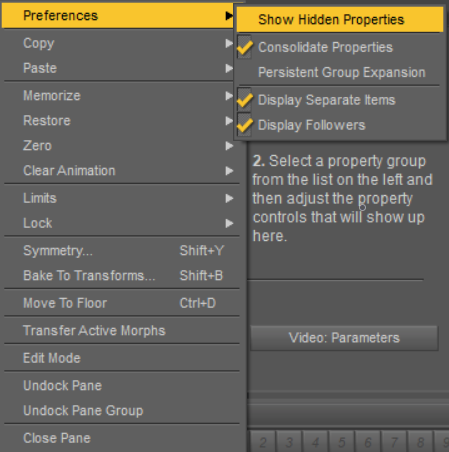Disable Display Separate Items option
The height and width of the screenshot is (452, 449).
click(244, 100)
